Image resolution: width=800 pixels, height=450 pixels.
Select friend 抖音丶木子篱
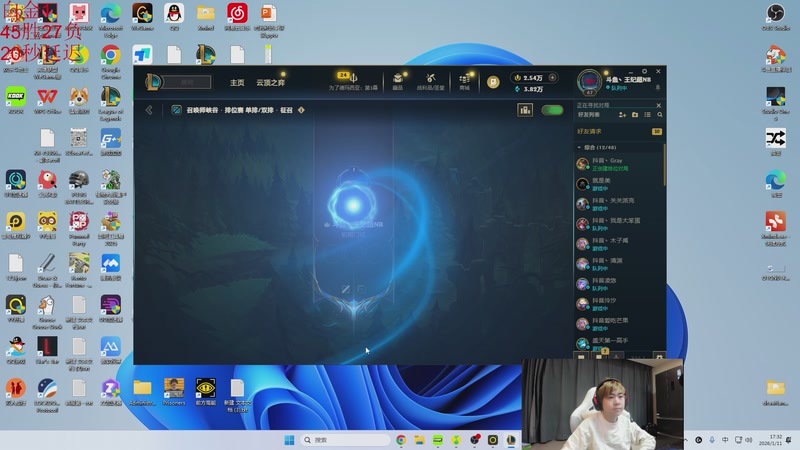pyautogui.click(x=619, y=244)
